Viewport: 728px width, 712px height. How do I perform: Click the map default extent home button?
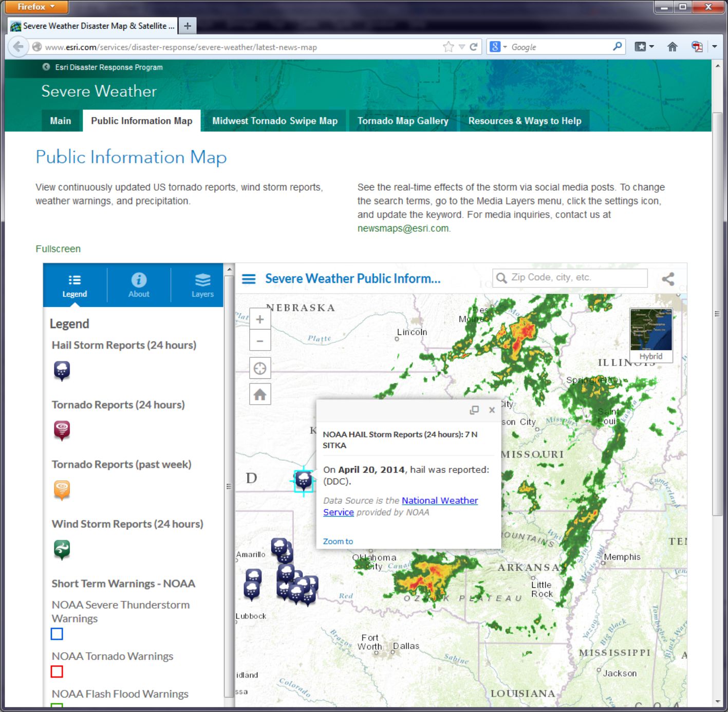pos(260,394)
